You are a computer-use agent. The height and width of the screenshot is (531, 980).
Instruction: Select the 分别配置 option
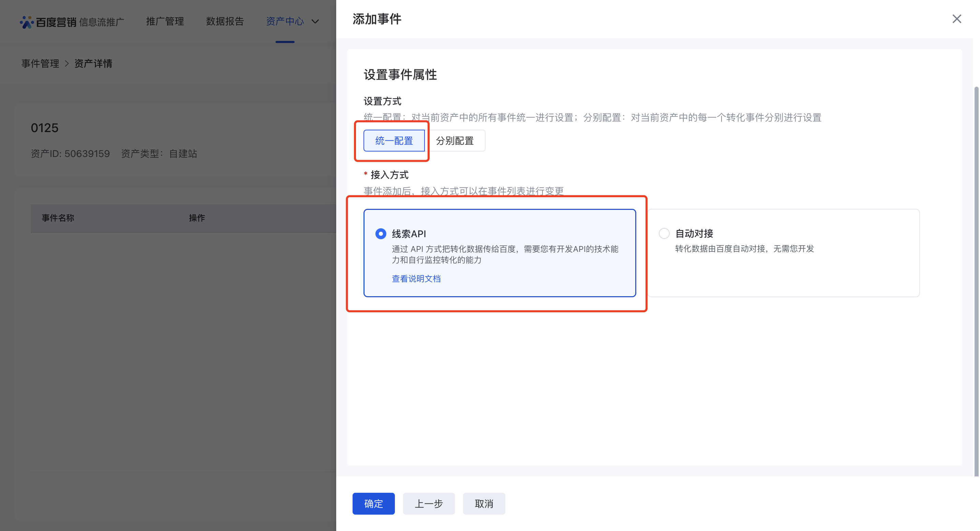tap(455, 141)
